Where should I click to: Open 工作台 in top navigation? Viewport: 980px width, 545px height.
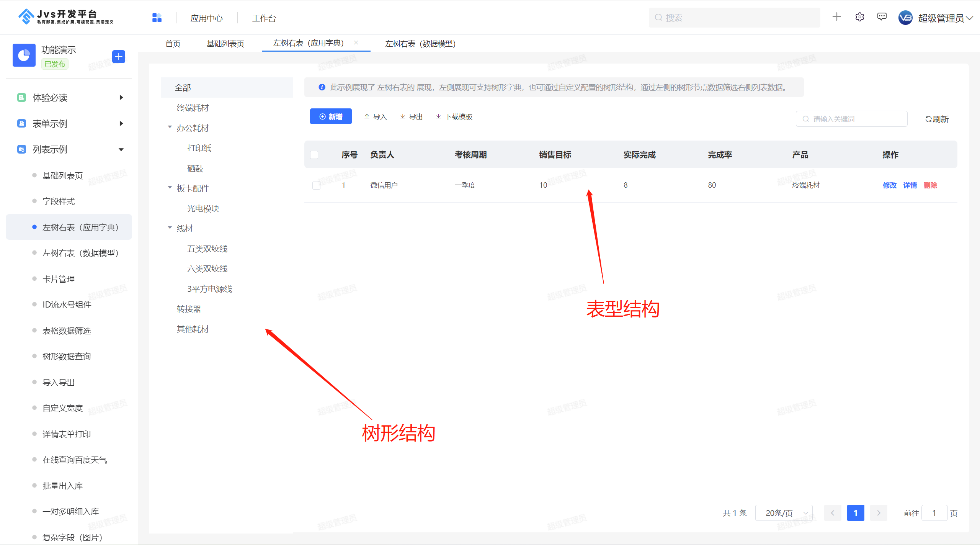pos(264,18)
